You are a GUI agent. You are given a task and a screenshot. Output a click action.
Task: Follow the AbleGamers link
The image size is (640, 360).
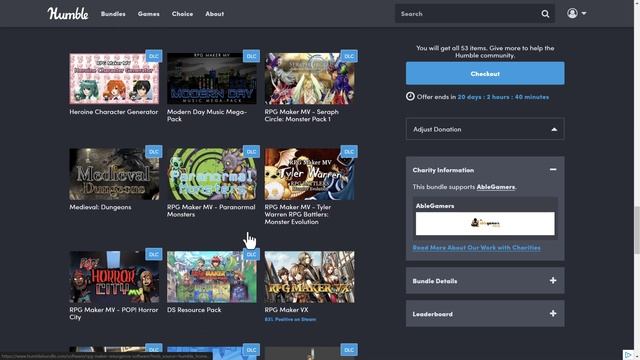(496, 187)
